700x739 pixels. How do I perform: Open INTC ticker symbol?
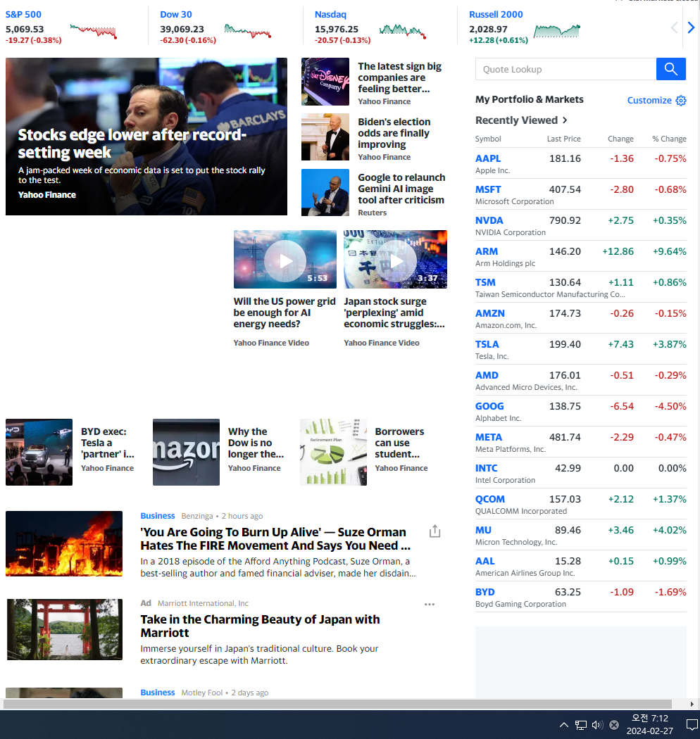(x=487, y=469)
